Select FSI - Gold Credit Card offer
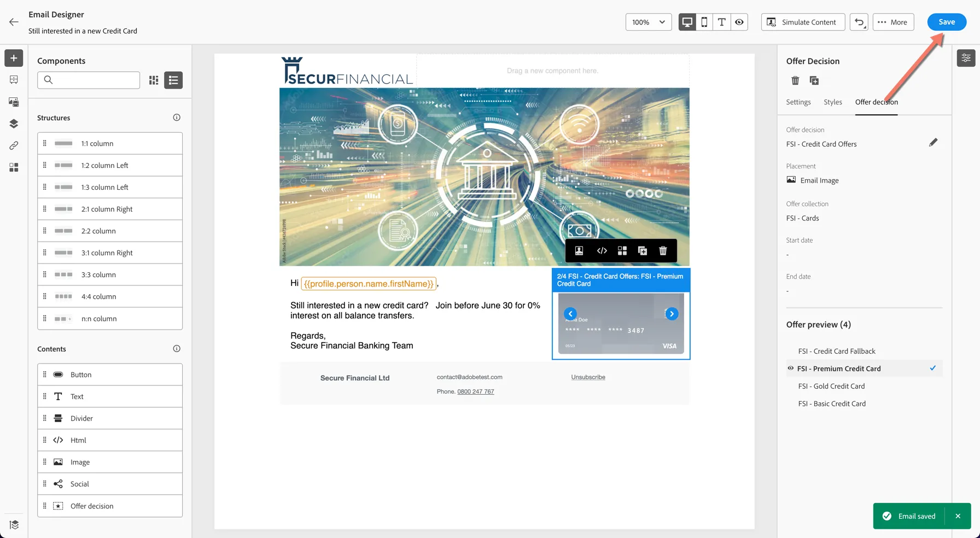 pos(831,386)
